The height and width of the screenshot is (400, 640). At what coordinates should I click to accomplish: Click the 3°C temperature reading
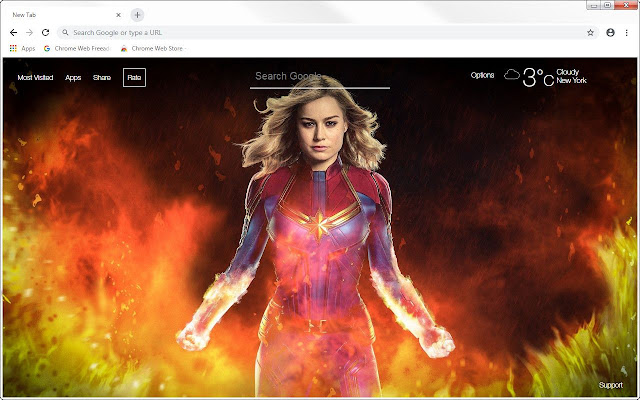(x=538, y=78)
